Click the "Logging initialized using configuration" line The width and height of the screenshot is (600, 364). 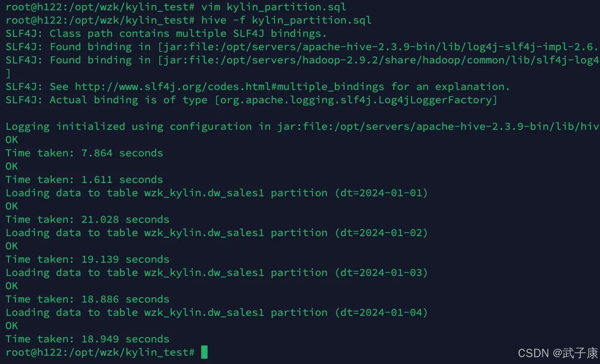click(128, 127)
